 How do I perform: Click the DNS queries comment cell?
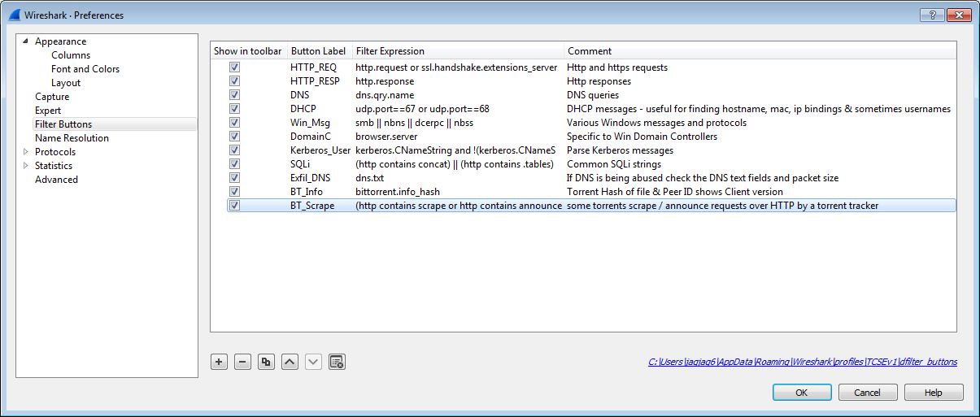[x=593, y=95]
